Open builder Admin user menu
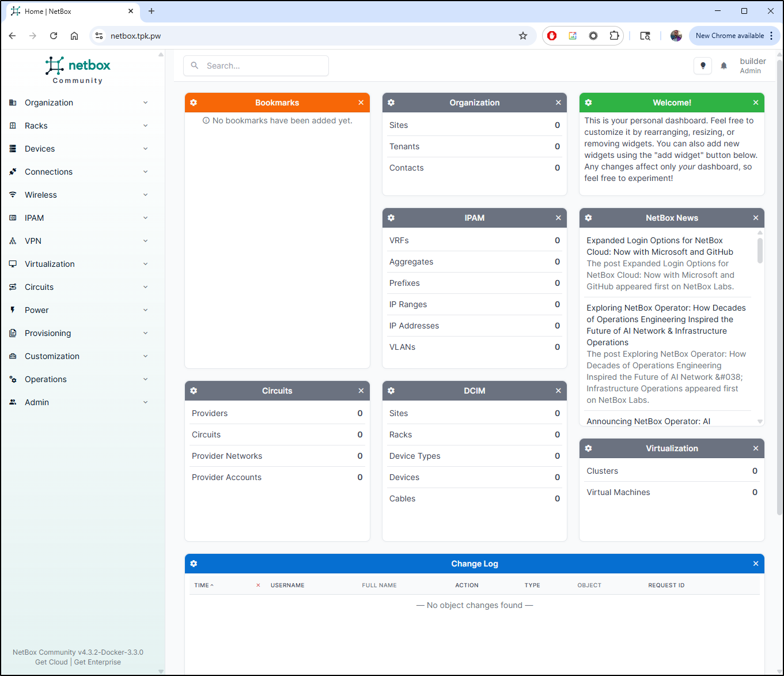 (x=752, y=66)
